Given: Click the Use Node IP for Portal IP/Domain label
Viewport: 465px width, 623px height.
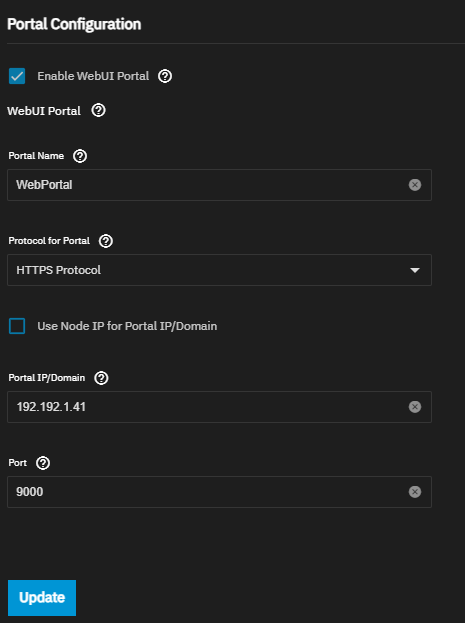Looking at the screenshot, I should pos(127,326).
